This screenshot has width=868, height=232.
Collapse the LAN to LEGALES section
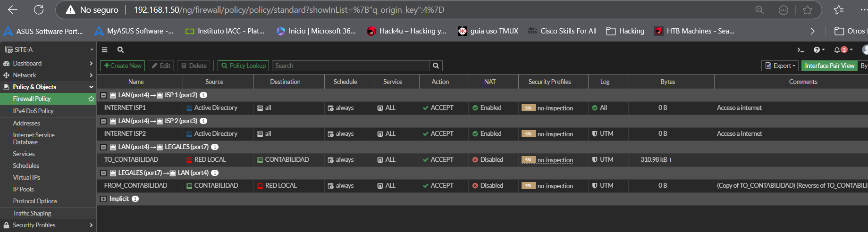(x=103, y=147)
